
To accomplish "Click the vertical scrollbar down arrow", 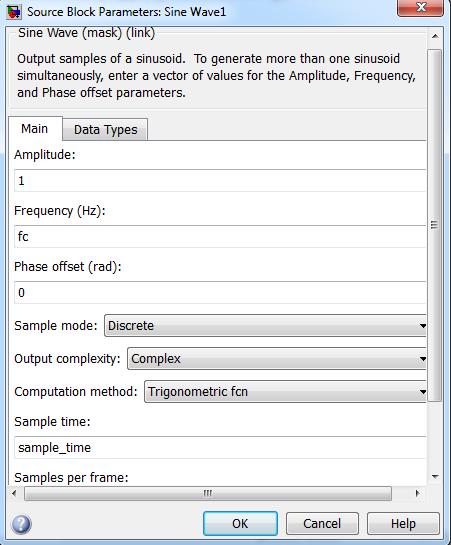I will click(x=435, y=477).
